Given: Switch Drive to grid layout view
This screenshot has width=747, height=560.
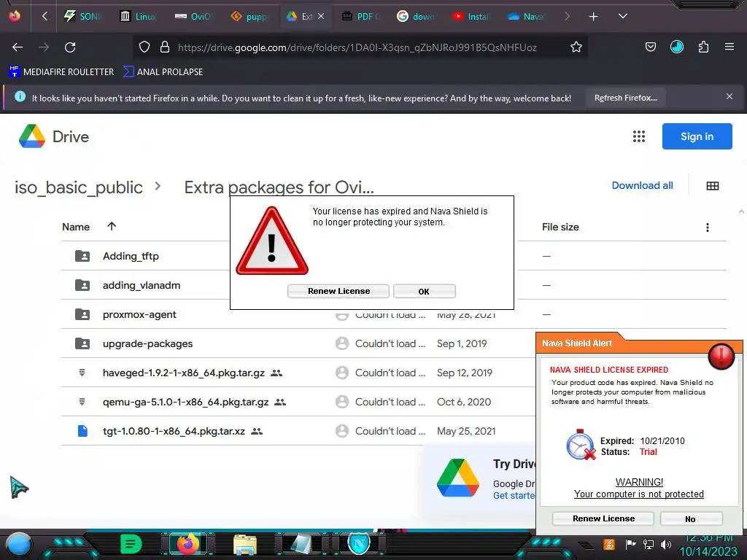Looking at the screenshot, I should click(712, 186).
